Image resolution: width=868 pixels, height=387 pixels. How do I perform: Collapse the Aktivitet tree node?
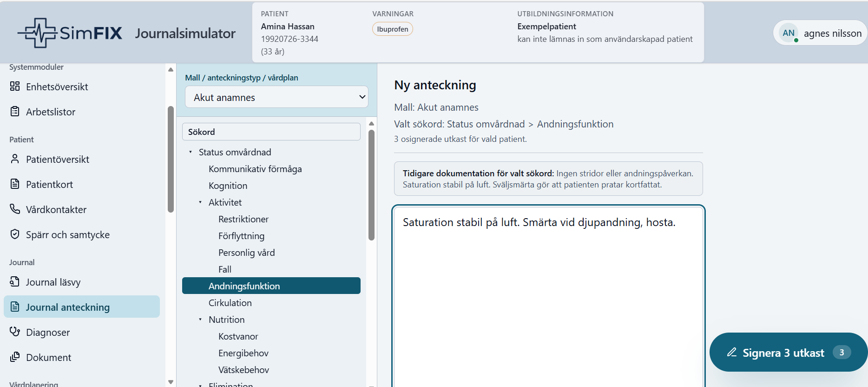(x=200, y=202)
